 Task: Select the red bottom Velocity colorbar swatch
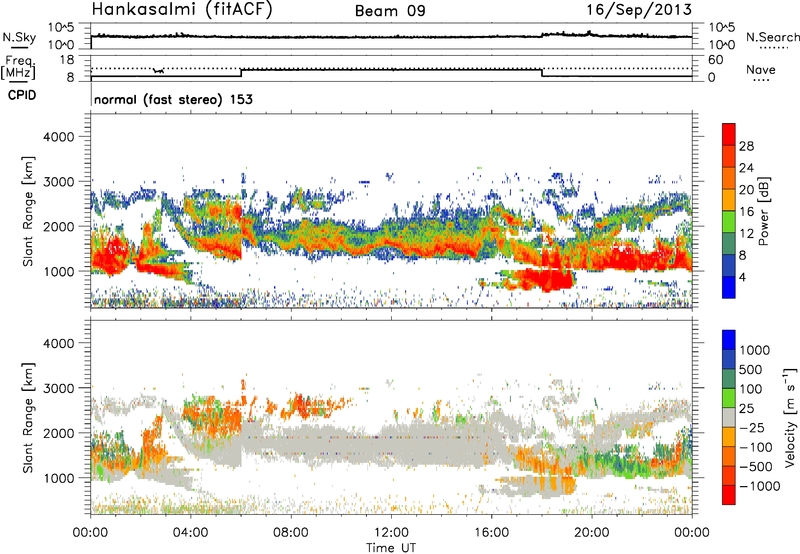point(729,495)
